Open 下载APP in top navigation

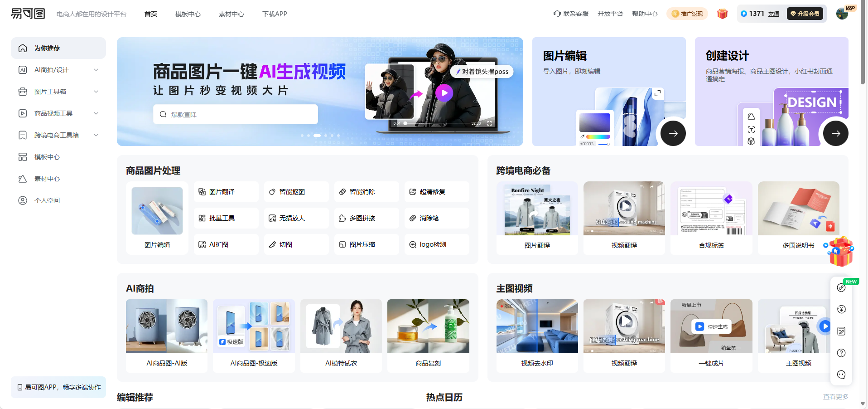tap(275, 14)
